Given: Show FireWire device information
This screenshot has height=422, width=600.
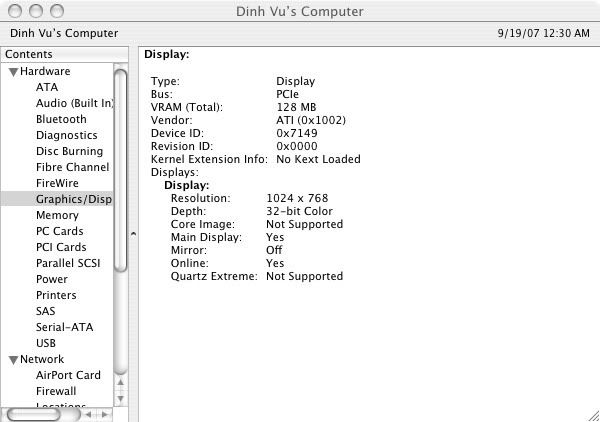Looking at the screenshot, I should pos(57,183).
